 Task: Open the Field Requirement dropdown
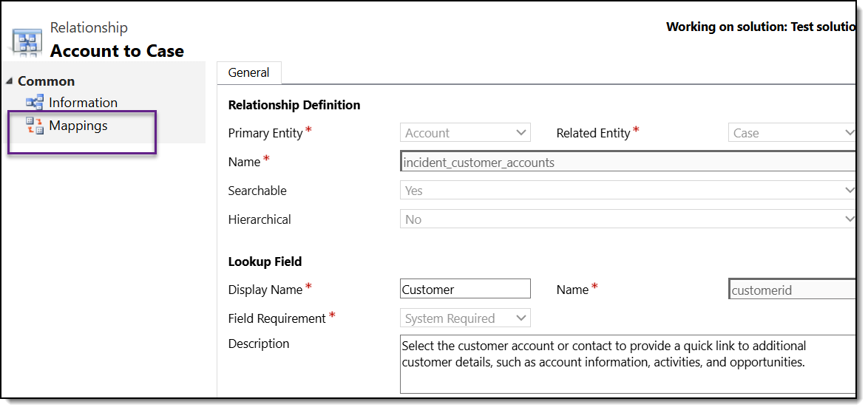coord(465,318)
